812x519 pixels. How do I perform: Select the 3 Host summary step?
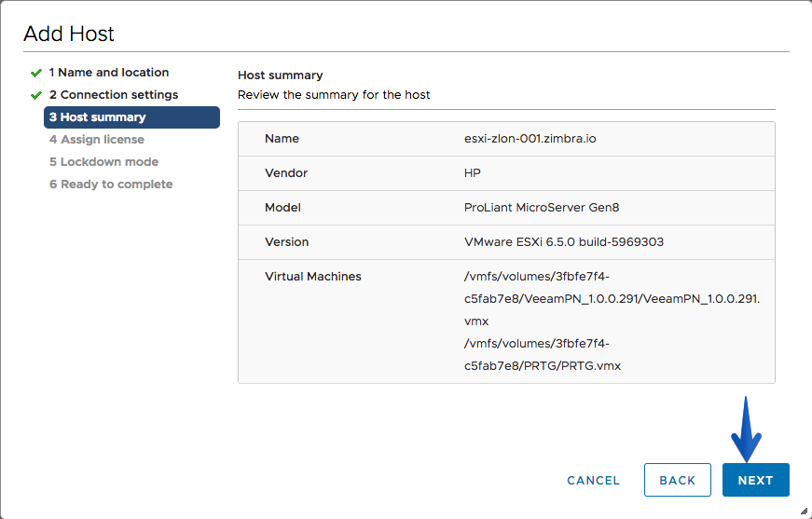pos(131,117)
